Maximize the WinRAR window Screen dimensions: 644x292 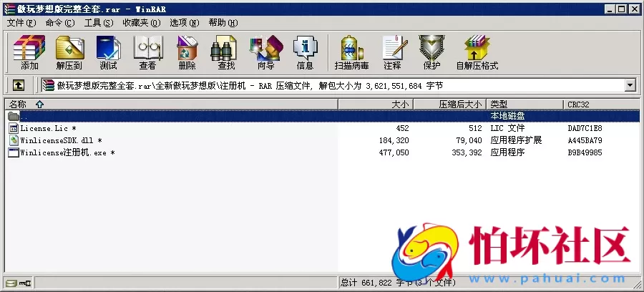pos(621,9)
